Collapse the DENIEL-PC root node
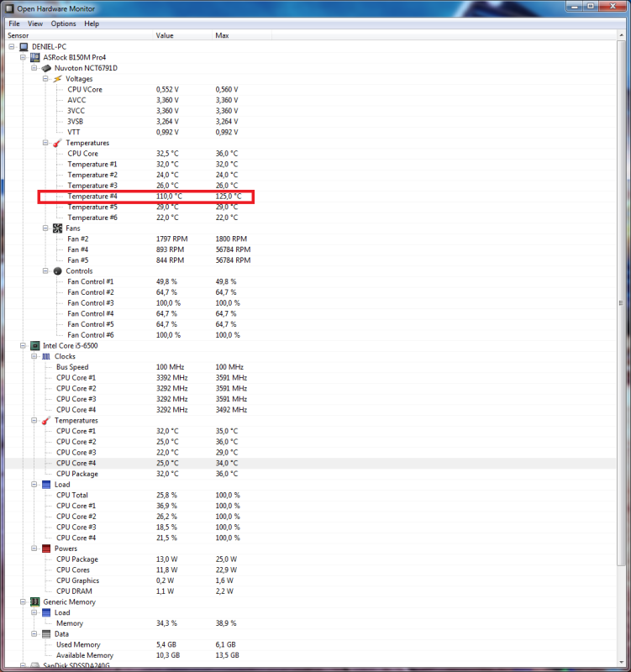 12,46
